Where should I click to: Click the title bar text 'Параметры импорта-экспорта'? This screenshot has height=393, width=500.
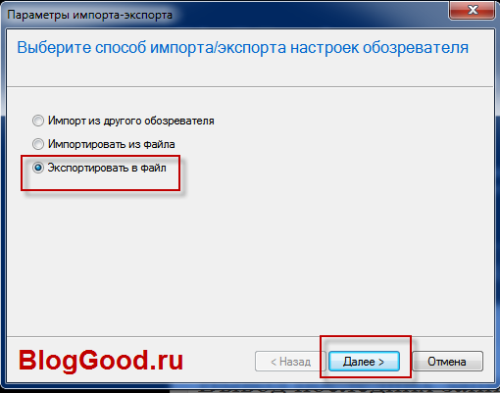coord(90,15)
